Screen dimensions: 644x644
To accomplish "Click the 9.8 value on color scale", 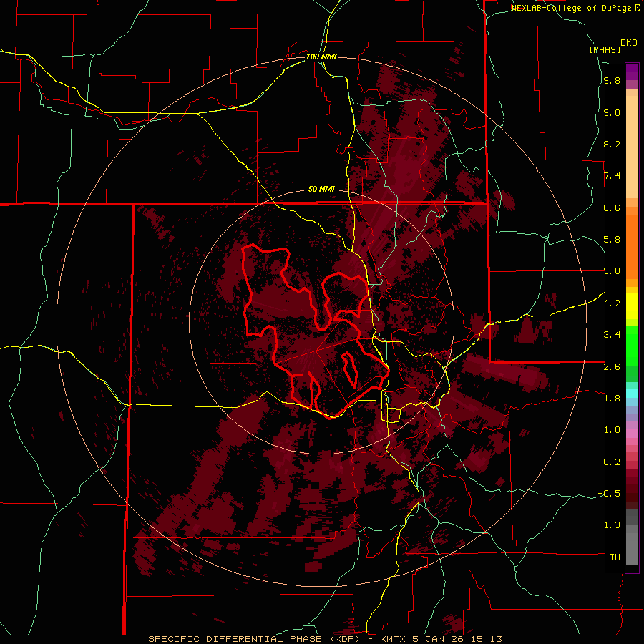I will (x=612, y=81).
